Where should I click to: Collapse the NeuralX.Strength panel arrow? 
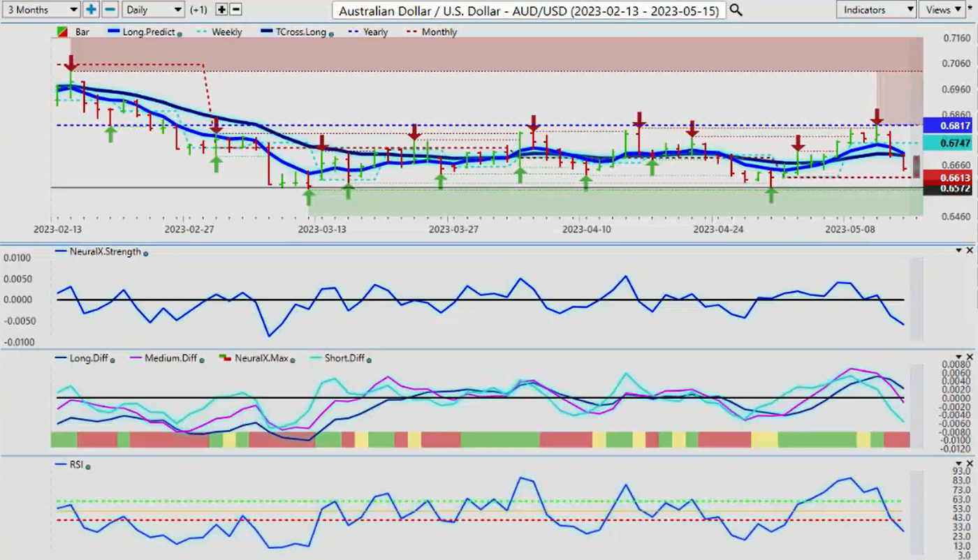coord(958,250)
